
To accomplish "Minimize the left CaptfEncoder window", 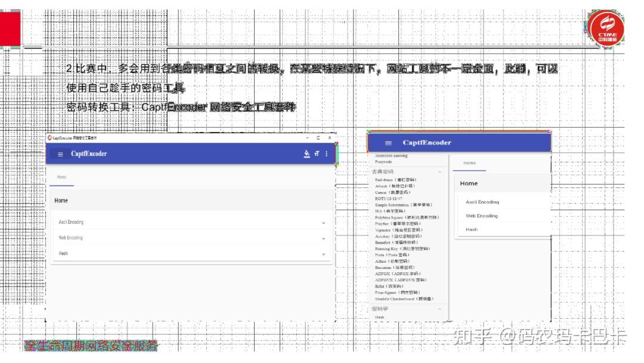I will click(307, 138).
